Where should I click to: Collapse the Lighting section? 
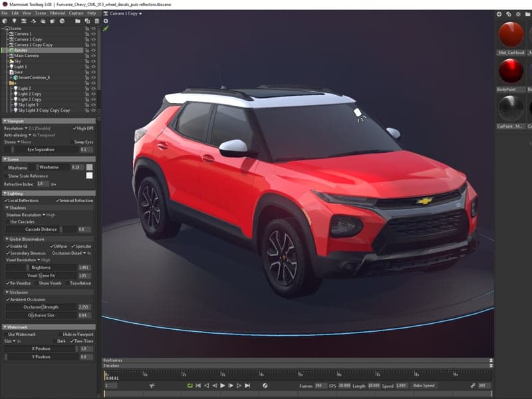tap(49, 194)
